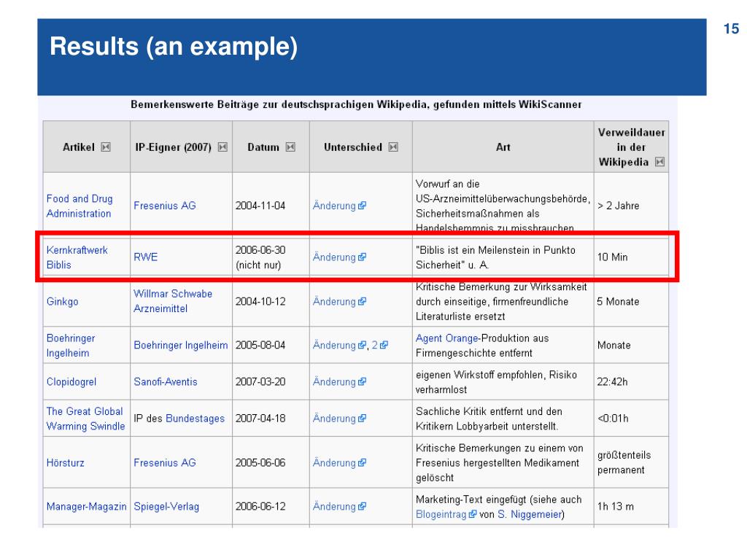Follow the Bundestages link
Screen dimensions: 747x560
tap(196, 419)
